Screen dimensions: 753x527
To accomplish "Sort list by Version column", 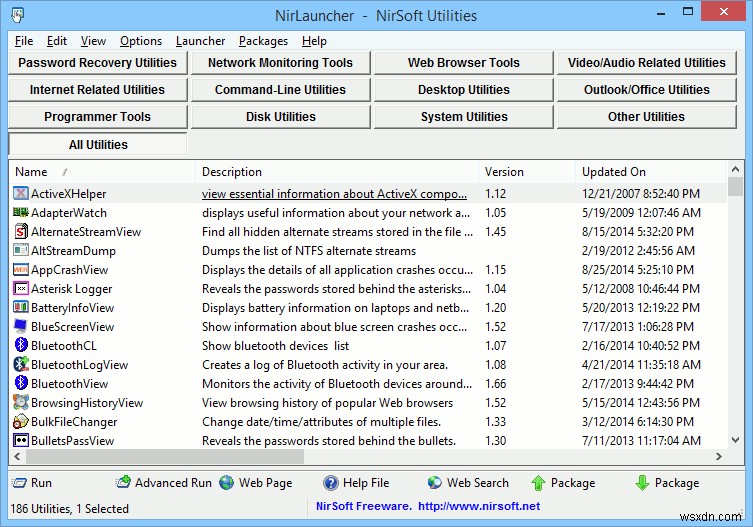I will click(527, 172).
